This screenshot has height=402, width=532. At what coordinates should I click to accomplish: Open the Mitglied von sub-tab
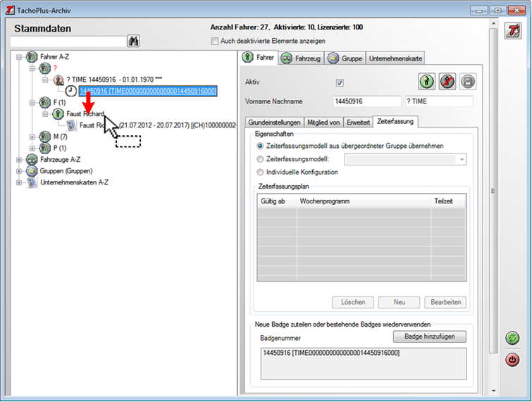click(323, 123)
